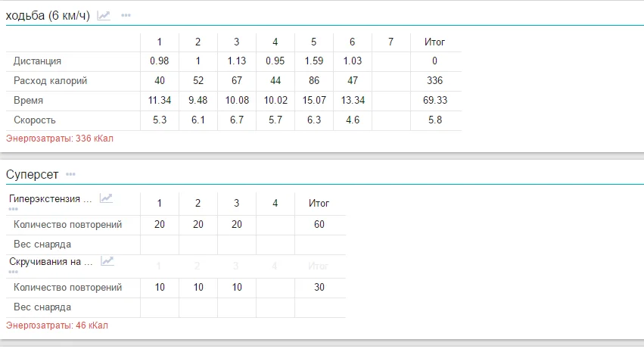Click Скручивания Вес снаряда cell for set 3

tap(236, 307)
